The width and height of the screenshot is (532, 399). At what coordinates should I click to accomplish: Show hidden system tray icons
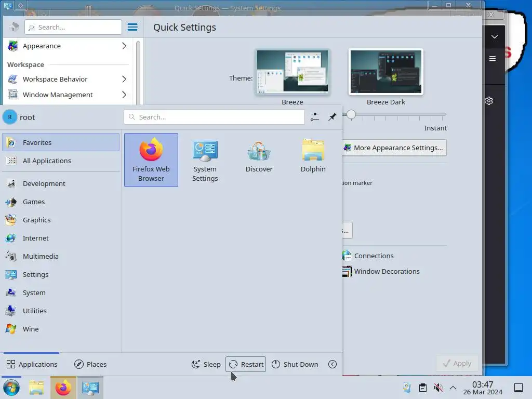click(x=453, y=388)
